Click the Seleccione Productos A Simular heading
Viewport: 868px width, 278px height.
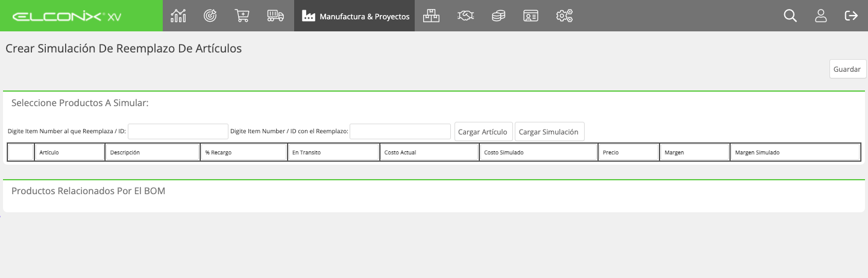tap(80, 103)
